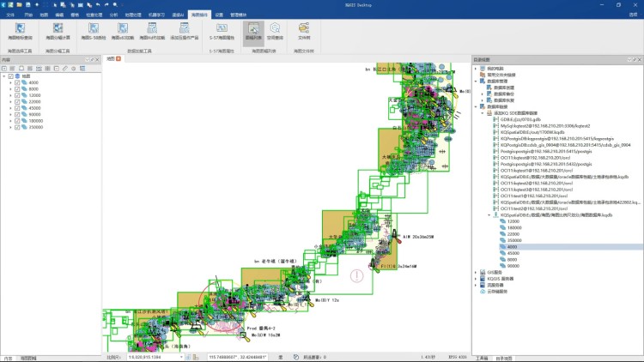Toggle visibility of the 45000 layer
The width and height of the screenshot is (644, 362).
(17, 108)
